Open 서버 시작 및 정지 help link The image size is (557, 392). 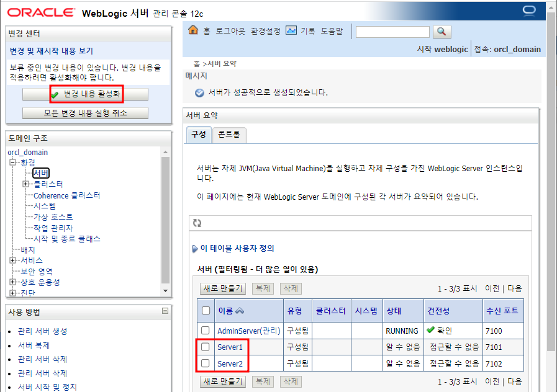47,386
